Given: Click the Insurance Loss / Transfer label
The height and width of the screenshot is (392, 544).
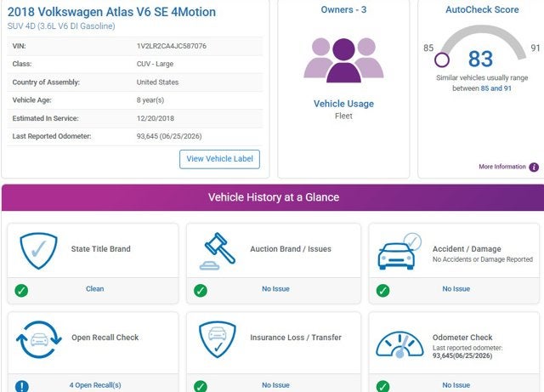Looking at the screenshot, I should 296,338.
